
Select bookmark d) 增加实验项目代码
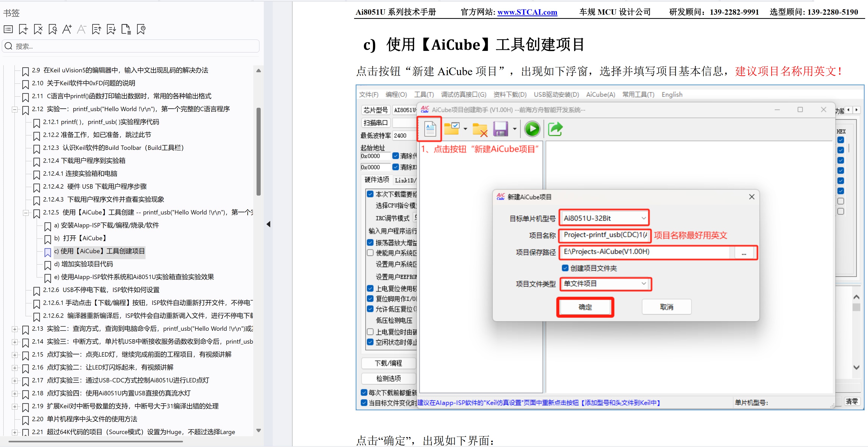(x=83, y=264)
